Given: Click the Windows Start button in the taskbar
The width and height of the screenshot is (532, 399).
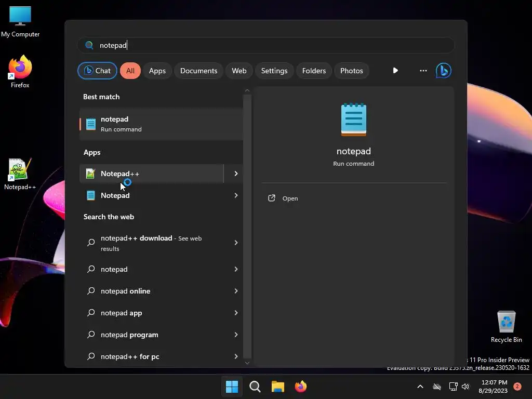Looking at the screenshot, I should [x=232, y=387].
